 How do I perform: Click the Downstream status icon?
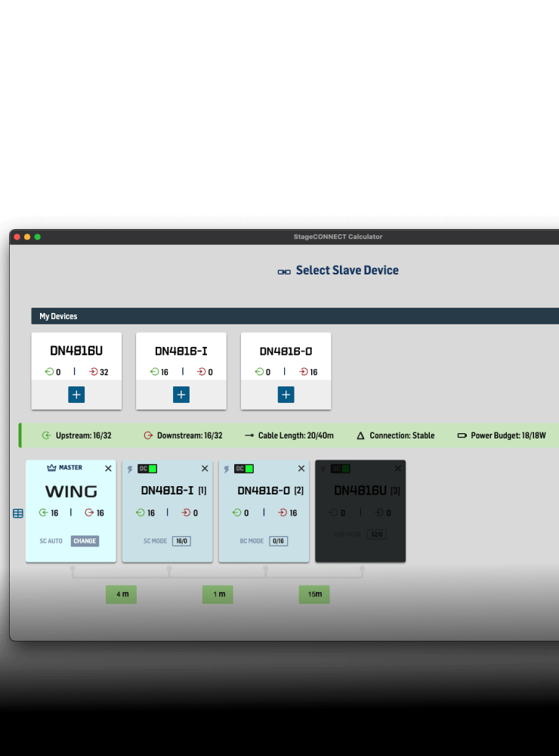[148, 435]
